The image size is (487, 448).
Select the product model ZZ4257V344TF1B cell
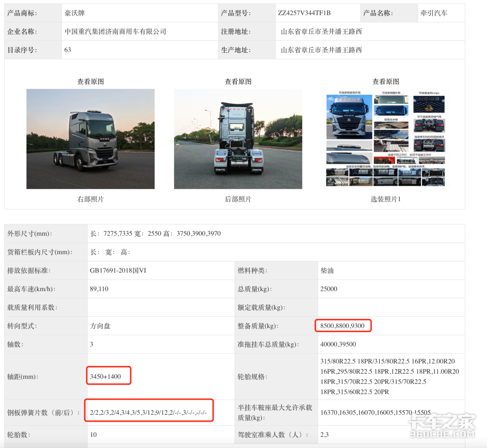point(318,13)
